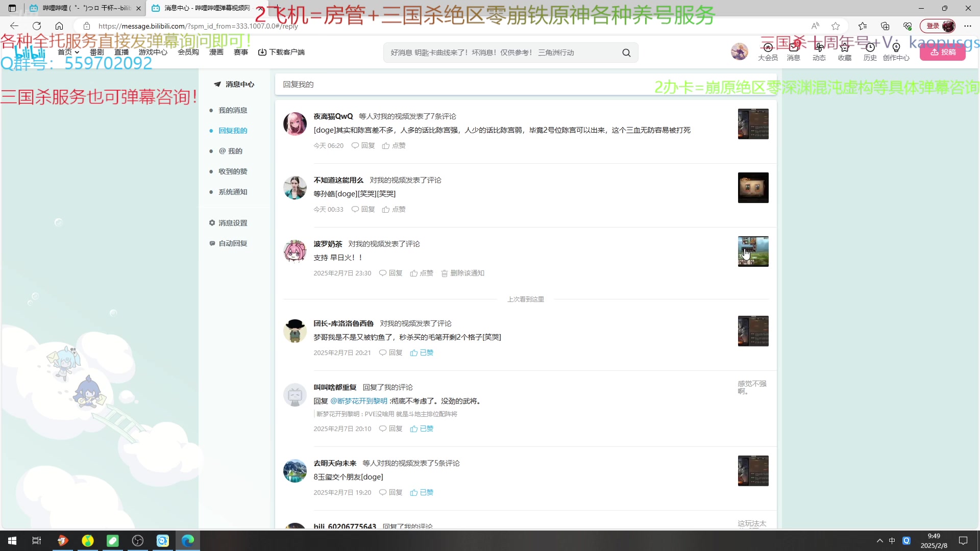
Task: Open 我的消息 in sidebar
Action: 233,110
